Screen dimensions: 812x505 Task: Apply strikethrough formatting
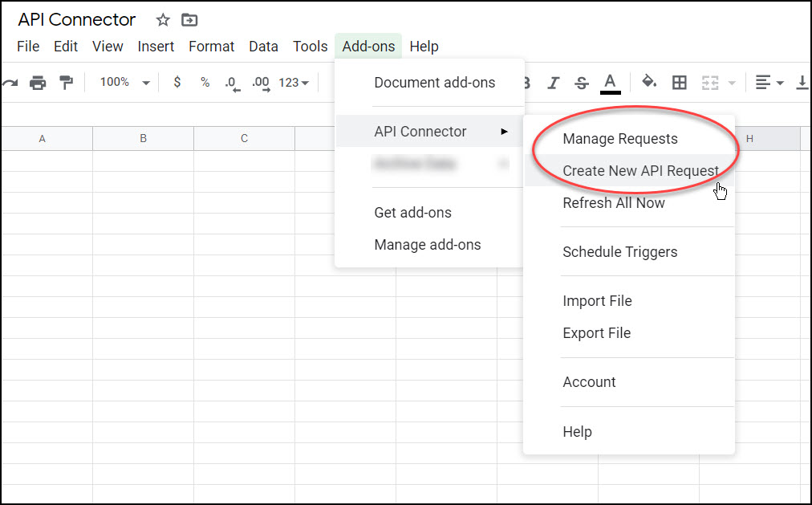click(582, 83)
